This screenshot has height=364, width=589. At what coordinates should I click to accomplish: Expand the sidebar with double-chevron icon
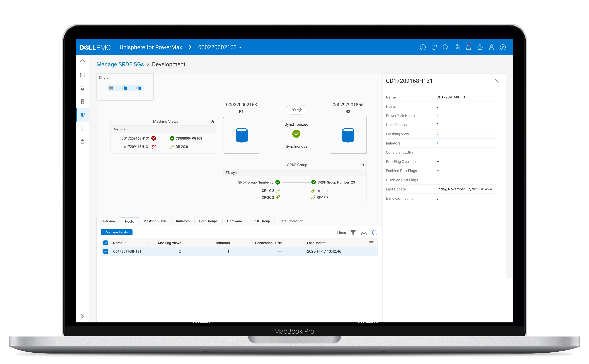pyautogui.click(x=82, y=316)
